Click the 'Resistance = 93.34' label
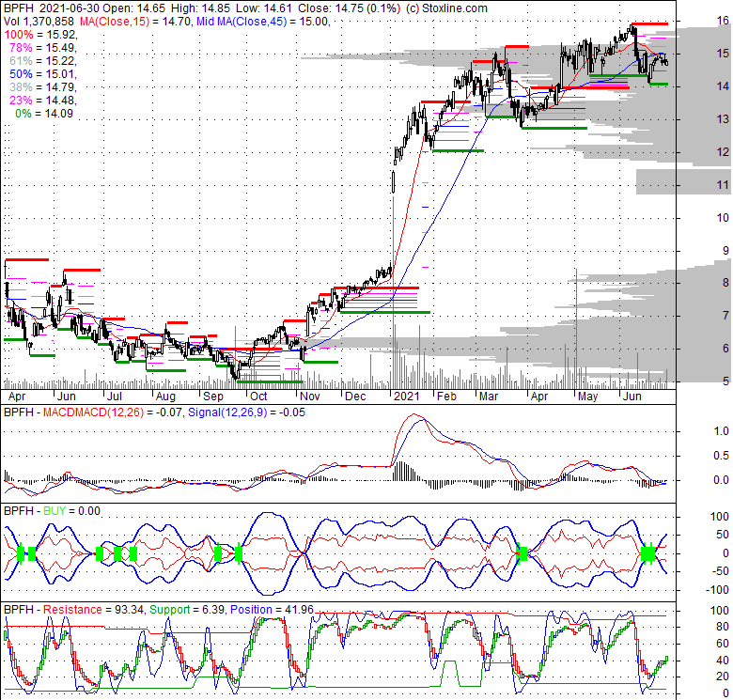 point(93,610)
